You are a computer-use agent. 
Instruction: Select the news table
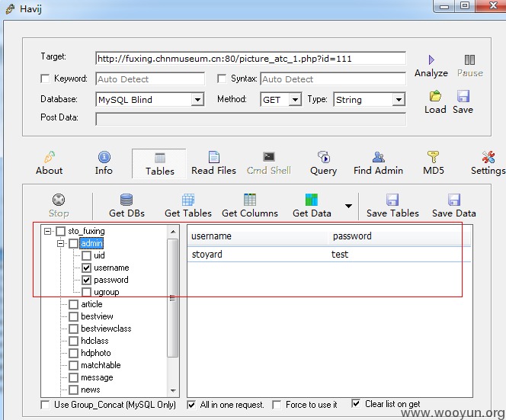[x=91, y=390]
